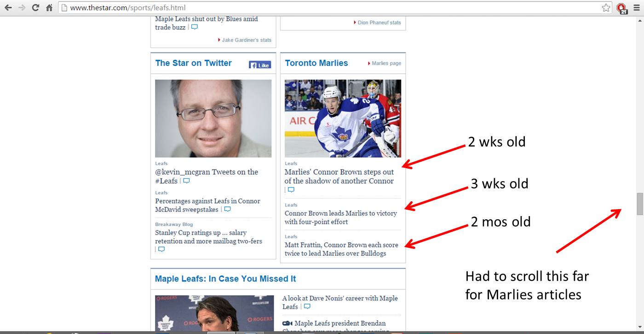Viewport: 644px width, 334px height.
Task: Click the red ad blocker extension icon
Action: point(621,8)
